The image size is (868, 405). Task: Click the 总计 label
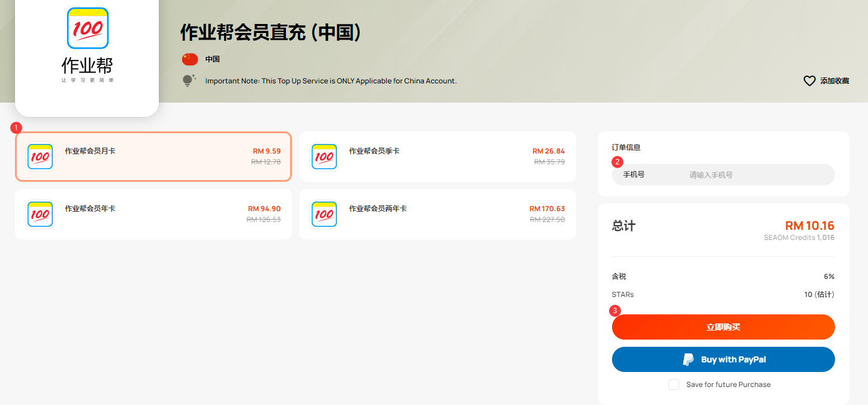click(x=624, y=226)
